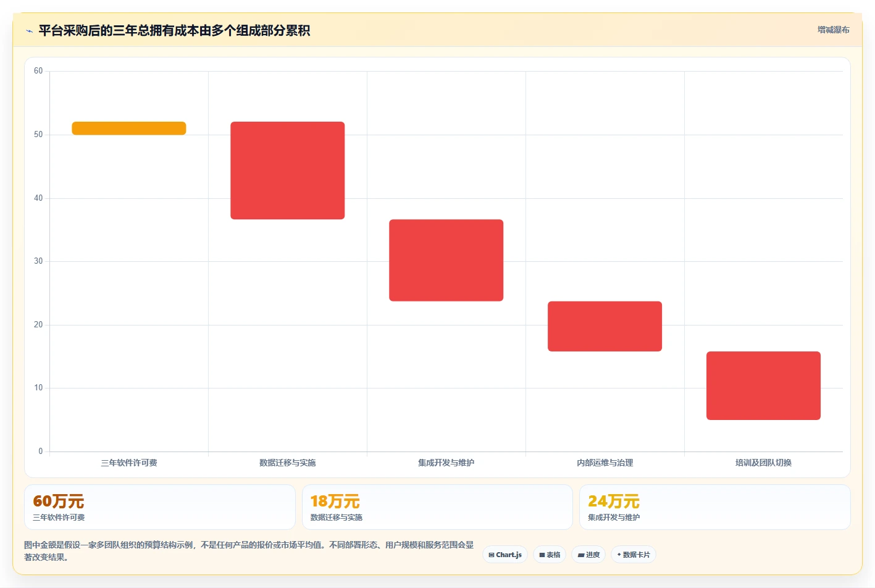The height and width of the screenshot is (588, 875).
Task: Click the 培训及团队切换 x-axis label
Action: point(764,463)
